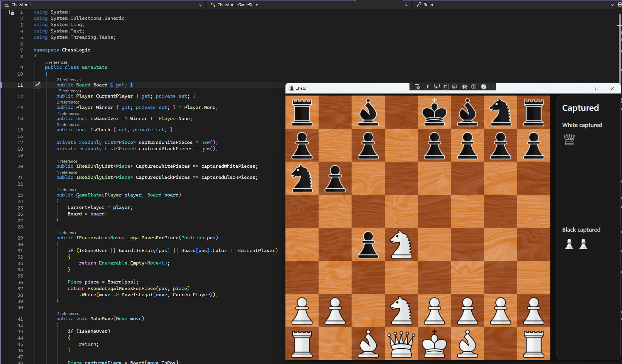The height and width of the screenshot is (364, 622).
Task: Click the captured queen under White captured
Action: (569, 140)
